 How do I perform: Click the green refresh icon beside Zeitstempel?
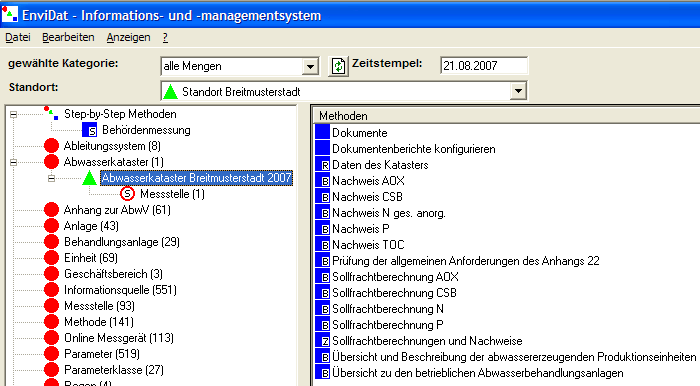coord(338,66)
